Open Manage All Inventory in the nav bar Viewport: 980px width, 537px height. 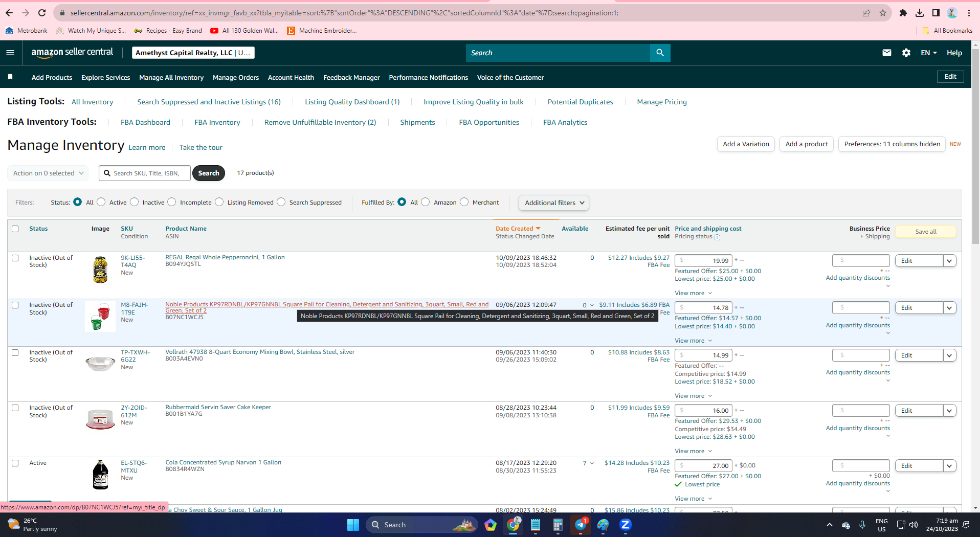pos(171,77)
